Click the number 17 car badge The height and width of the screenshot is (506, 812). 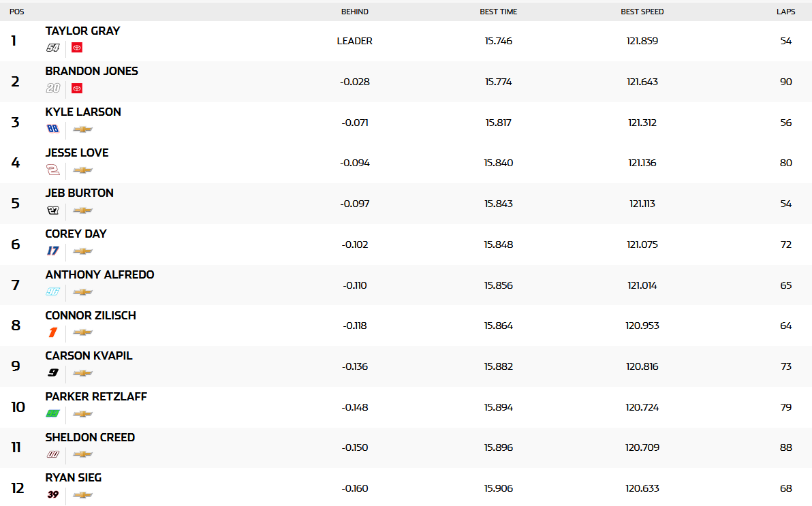point(53,251)
